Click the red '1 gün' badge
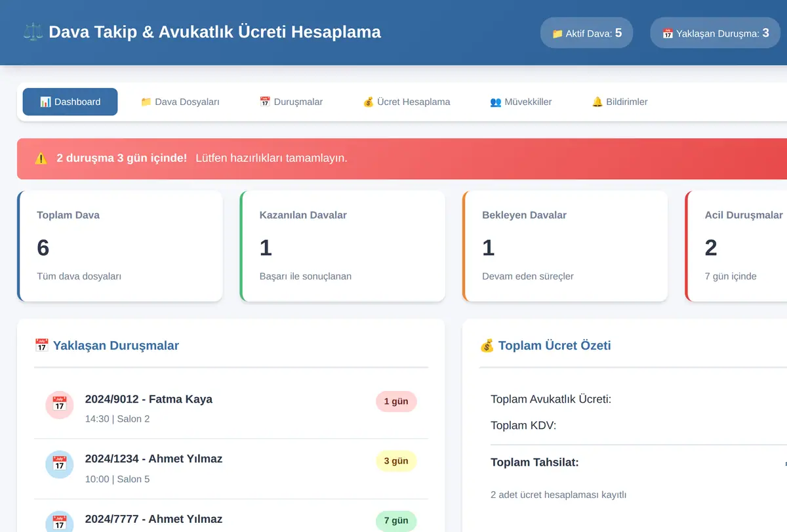Screen dimensions: 787x532 tap(396, 401)
